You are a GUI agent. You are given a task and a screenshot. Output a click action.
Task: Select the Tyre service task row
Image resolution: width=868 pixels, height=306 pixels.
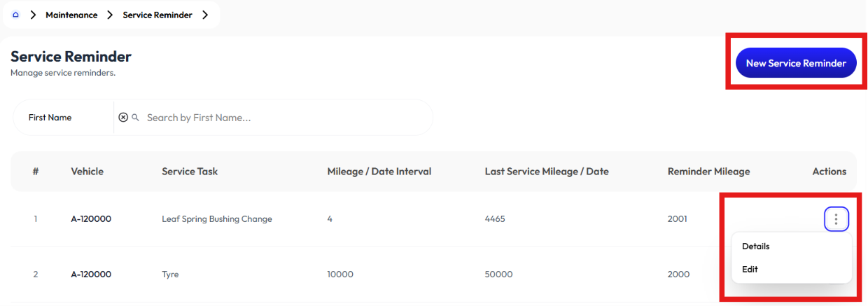point(433,274)
